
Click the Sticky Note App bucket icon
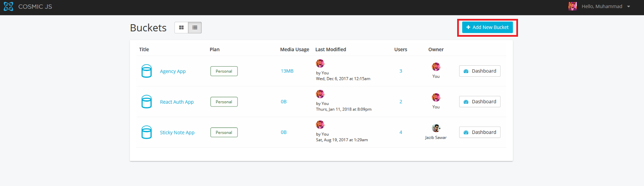pyautogui.click(x=147, y=132)
